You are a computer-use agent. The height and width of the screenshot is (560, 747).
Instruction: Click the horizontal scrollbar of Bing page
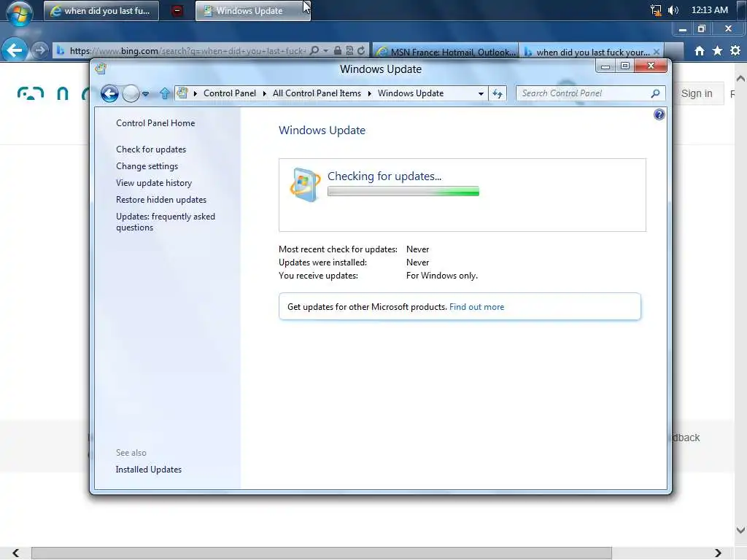click(x=322, y=553)
